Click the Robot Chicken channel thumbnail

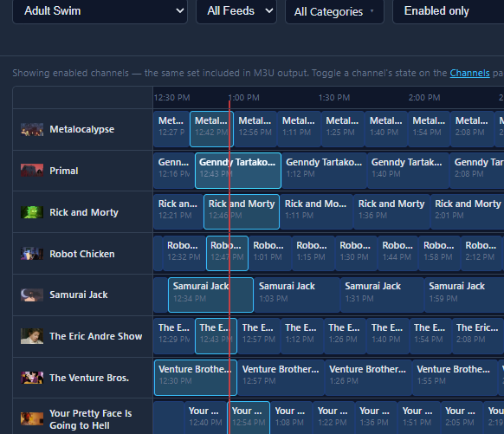[x=32, y=254]
